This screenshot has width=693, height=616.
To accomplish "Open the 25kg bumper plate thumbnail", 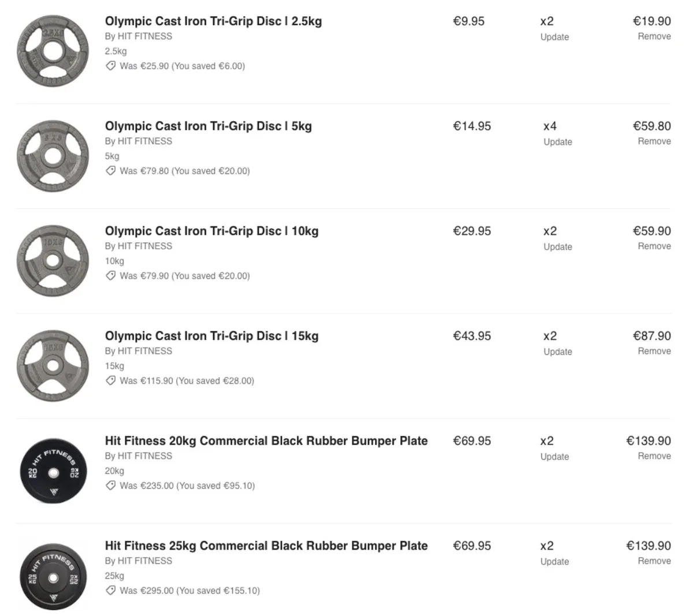I will pyautogui.click(x=53, y=576).
